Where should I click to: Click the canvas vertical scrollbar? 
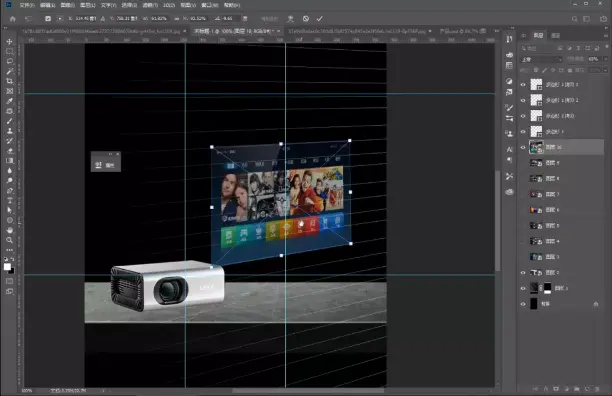497,220
